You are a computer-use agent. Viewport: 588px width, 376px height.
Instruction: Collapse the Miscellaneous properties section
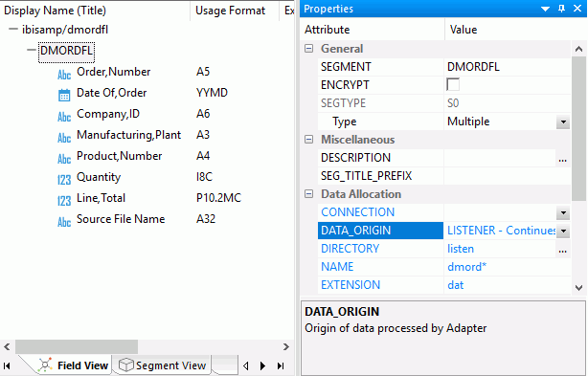point(308,140)
